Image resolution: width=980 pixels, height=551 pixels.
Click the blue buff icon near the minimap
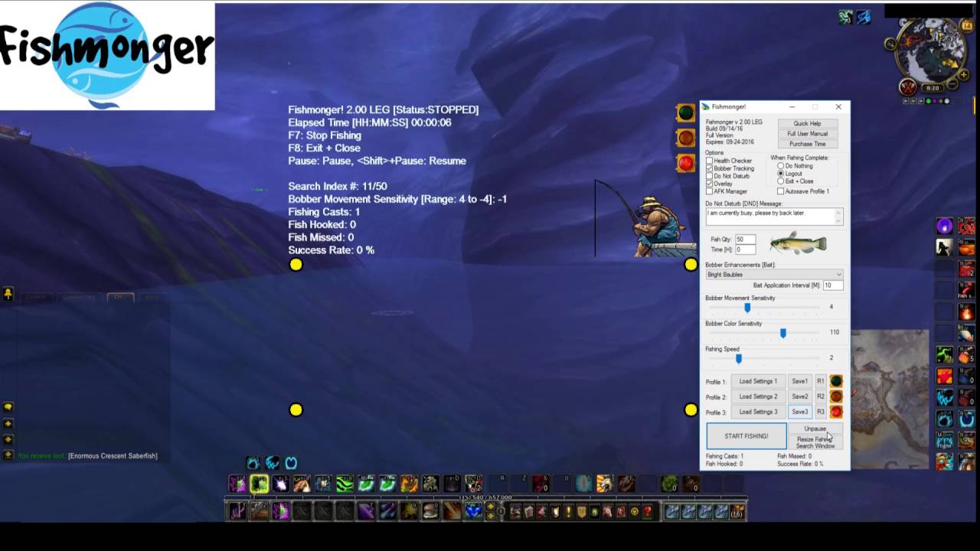[x=864, y=17]
